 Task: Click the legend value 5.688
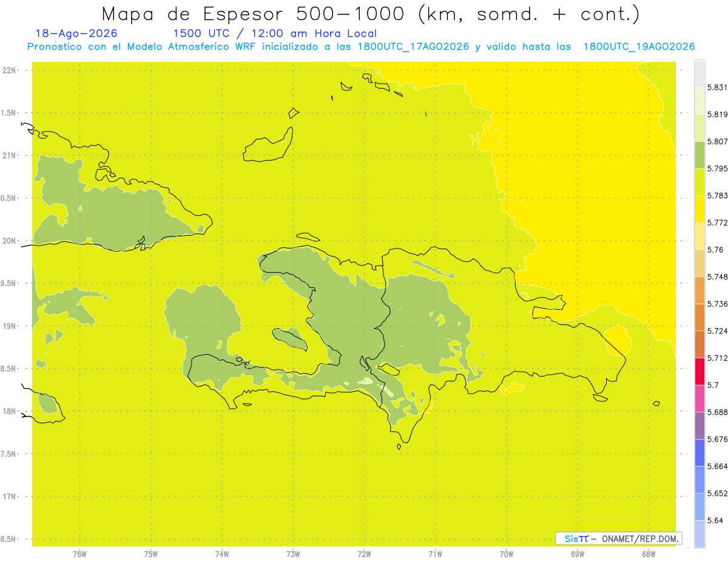[x=717, y=412]
